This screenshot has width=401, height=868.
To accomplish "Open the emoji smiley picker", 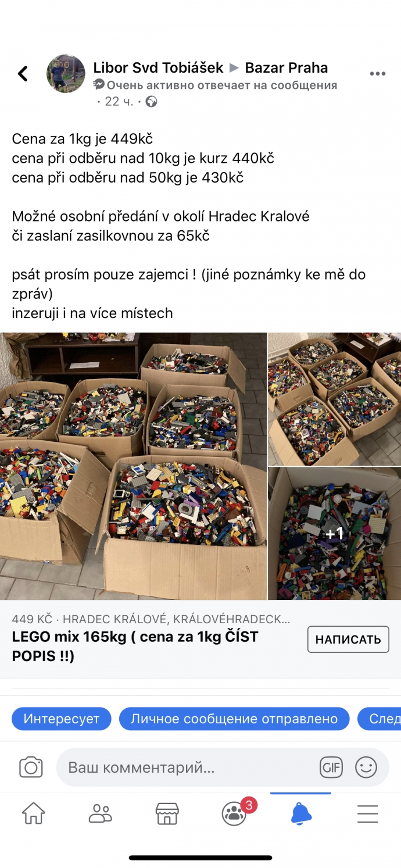I will (366, 767).
